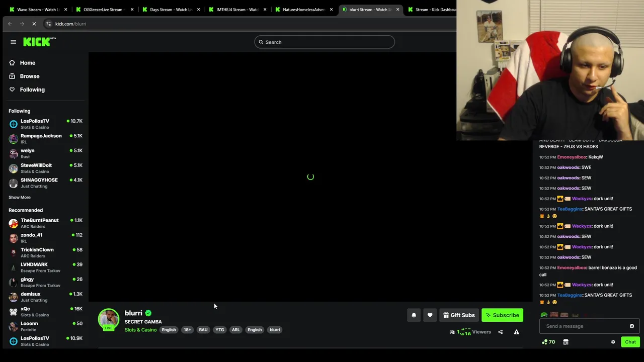
Task: View the 70 channel points
Action: [x=548, y=342]
